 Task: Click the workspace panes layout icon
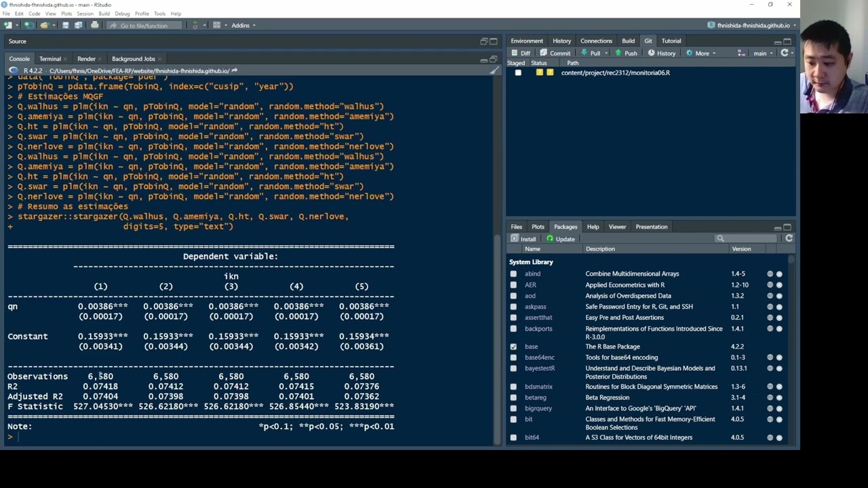(217, 25)
